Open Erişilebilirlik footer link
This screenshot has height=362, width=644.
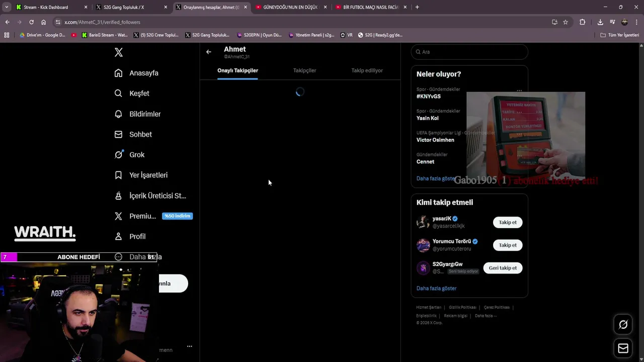tap(426, 316)
